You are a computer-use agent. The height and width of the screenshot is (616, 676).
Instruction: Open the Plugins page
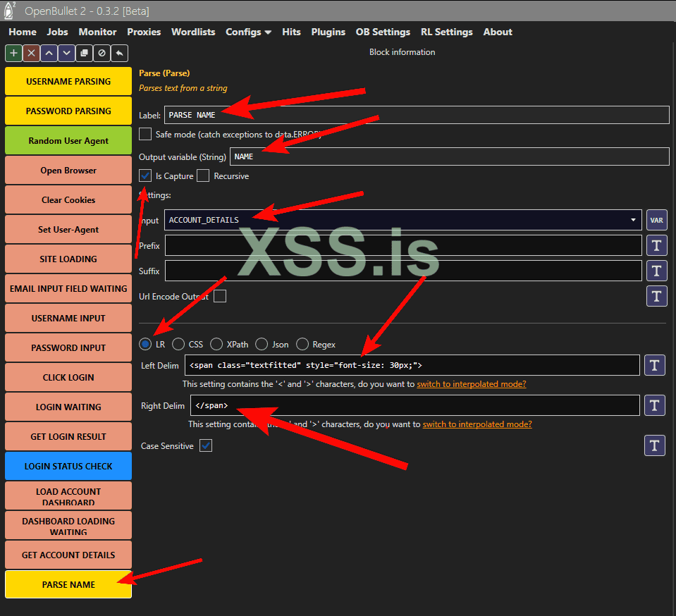click(x=328, y=32)
